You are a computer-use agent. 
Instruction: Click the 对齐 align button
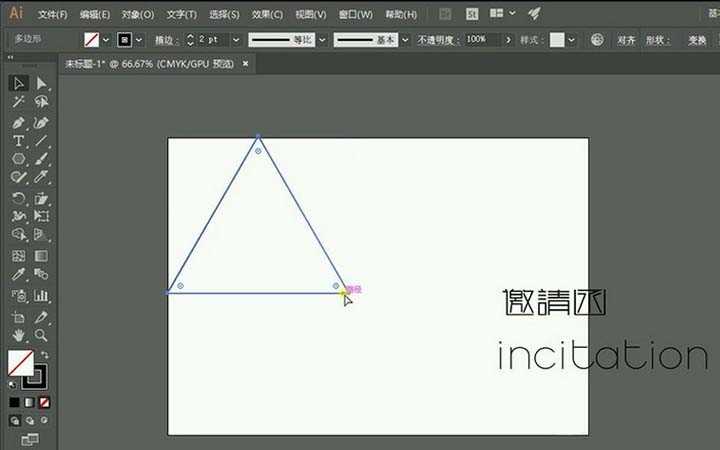point(626,40)
